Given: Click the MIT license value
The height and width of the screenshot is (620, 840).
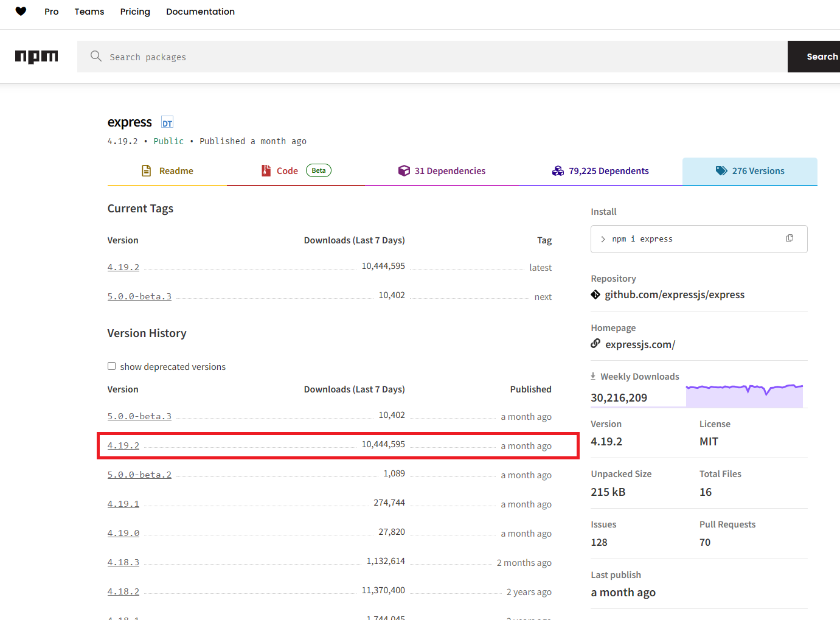Looking at the screenshot, I should click(709, 442).
